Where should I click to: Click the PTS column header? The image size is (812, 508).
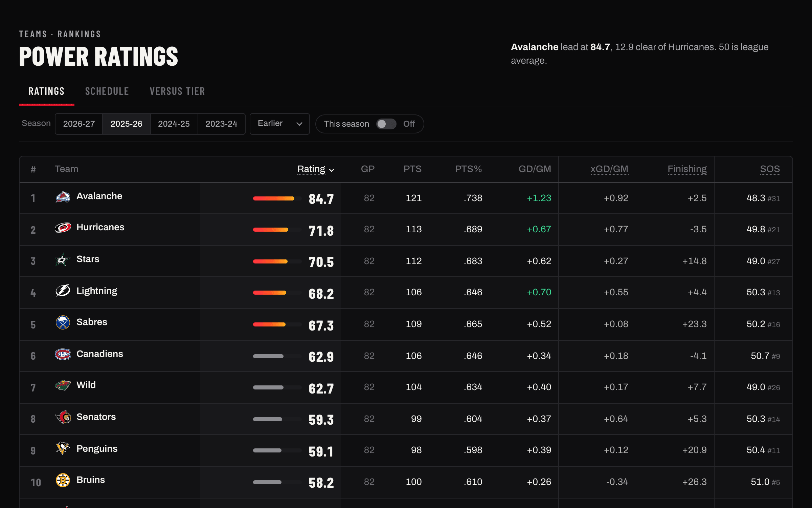pos(412,169)
